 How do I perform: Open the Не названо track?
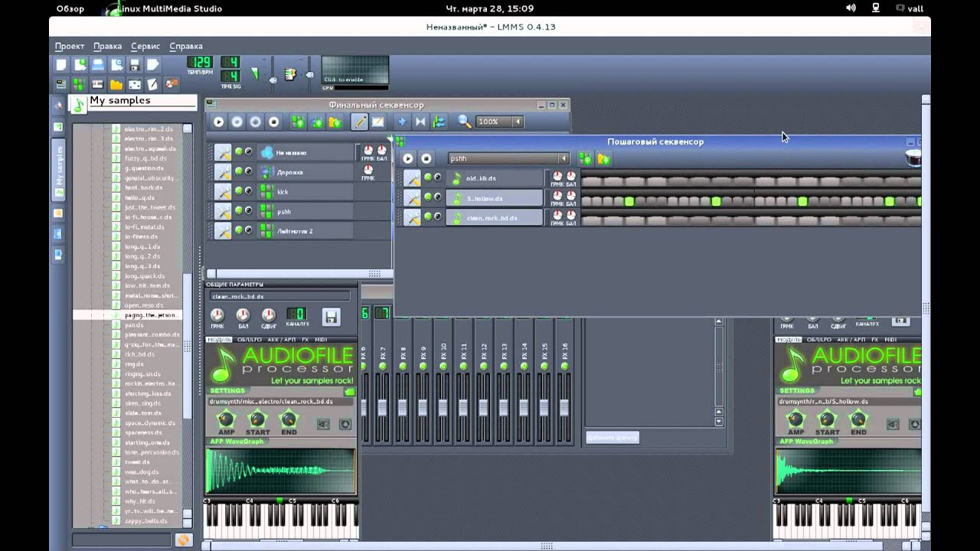(305, 152)
